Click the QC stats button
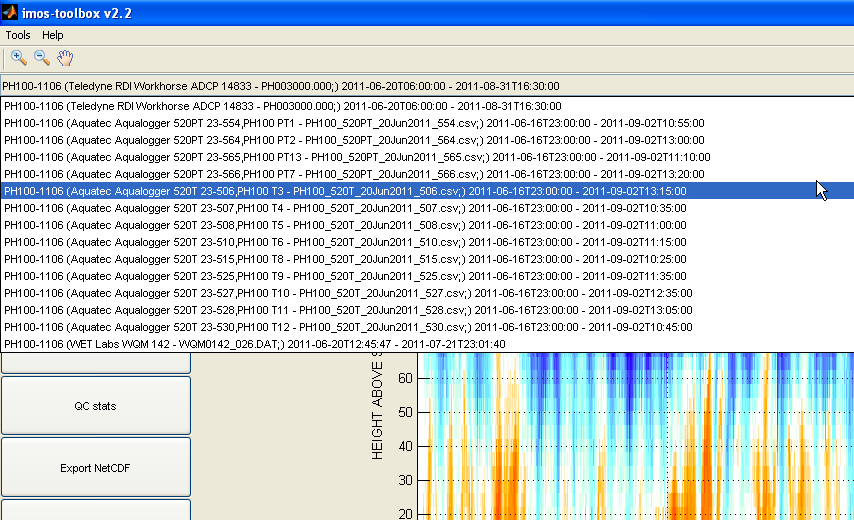Screen dimensions: 854x520 [96, 406]
